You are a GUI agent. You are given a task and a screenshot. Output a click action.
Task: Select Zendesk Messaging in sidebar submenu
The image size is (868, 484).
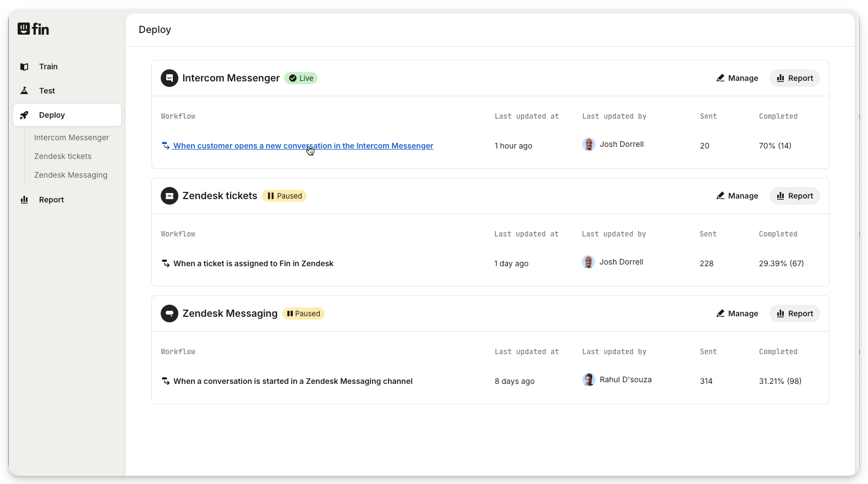click(70, 175)
